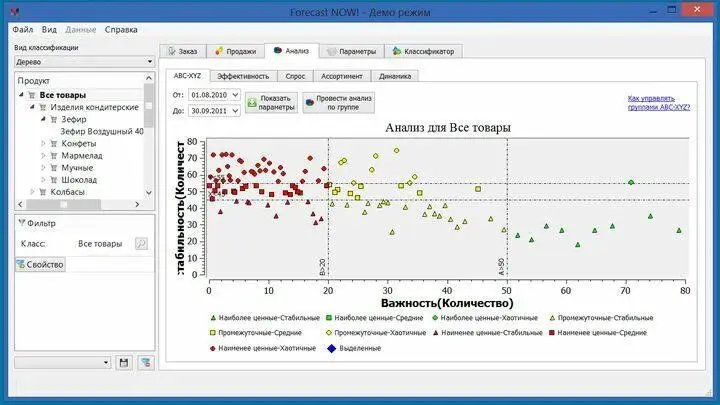720x405 pixels.
Task: Switch to the Продажи tab
Action: click(x=236, y=51)
